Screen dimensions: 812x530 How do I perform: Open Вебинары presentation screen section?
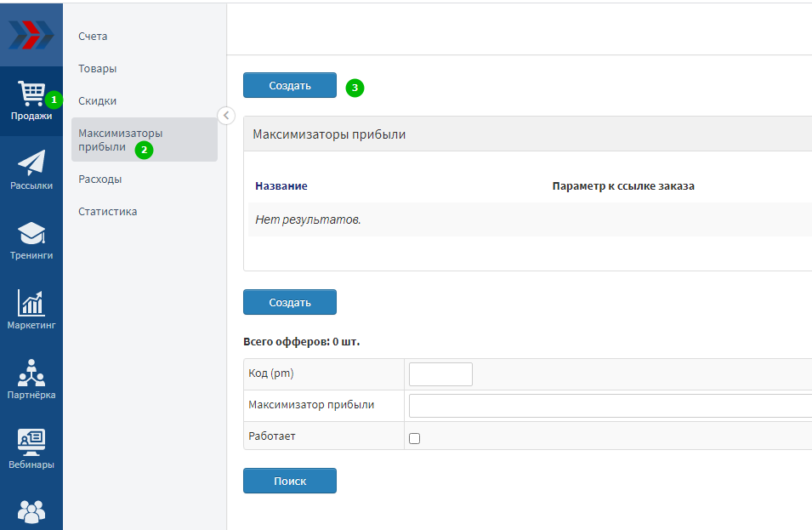(x=31, y=449)
